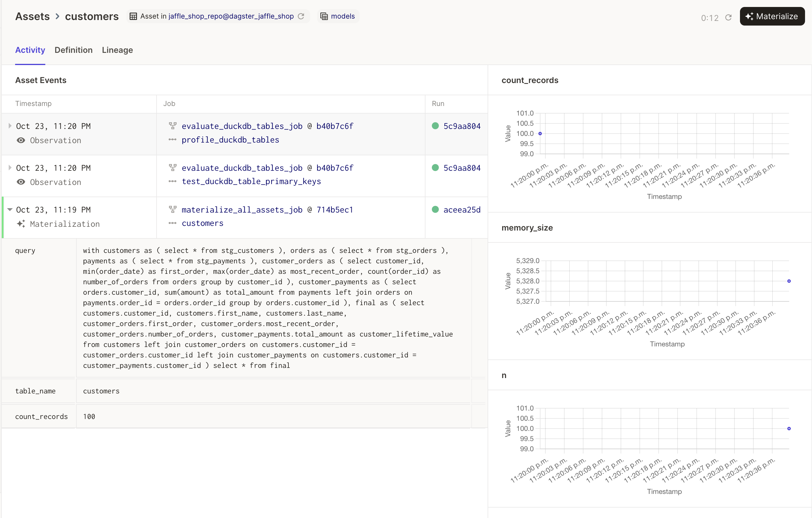This screenshot has width=812, height=518.
Task: Click the job icon before materialize_all_assets_job
Action: [x=173, y=209]
